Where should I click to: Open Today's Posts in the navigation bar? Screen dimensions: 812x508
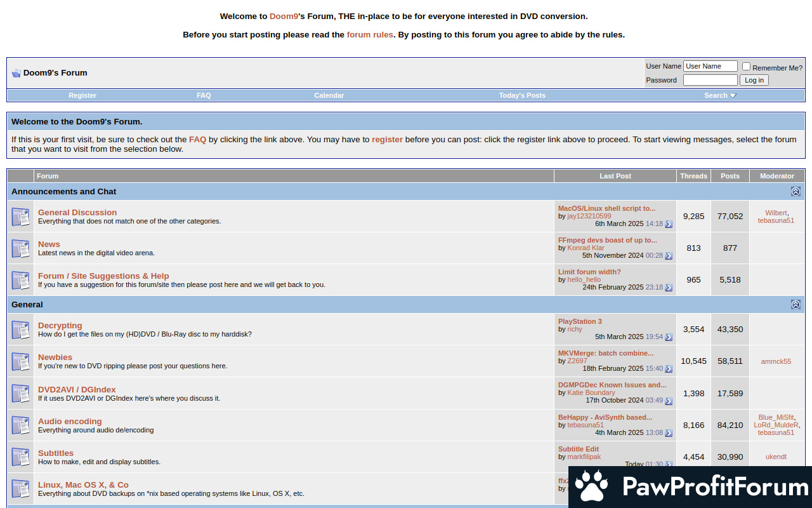pyautogui.click(x=522, y=95)
